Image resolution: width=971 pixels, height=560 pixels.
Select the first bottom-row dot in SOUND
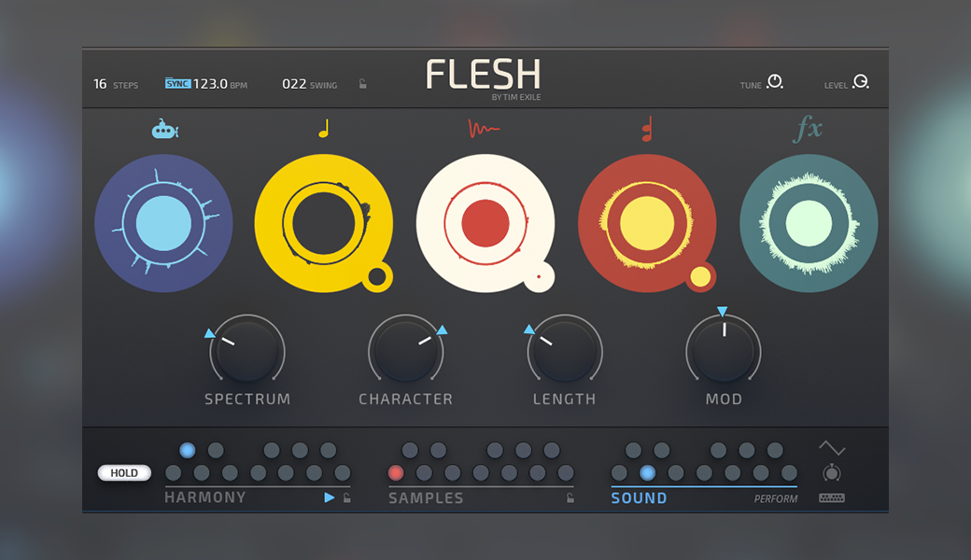(x=619, y=473)
